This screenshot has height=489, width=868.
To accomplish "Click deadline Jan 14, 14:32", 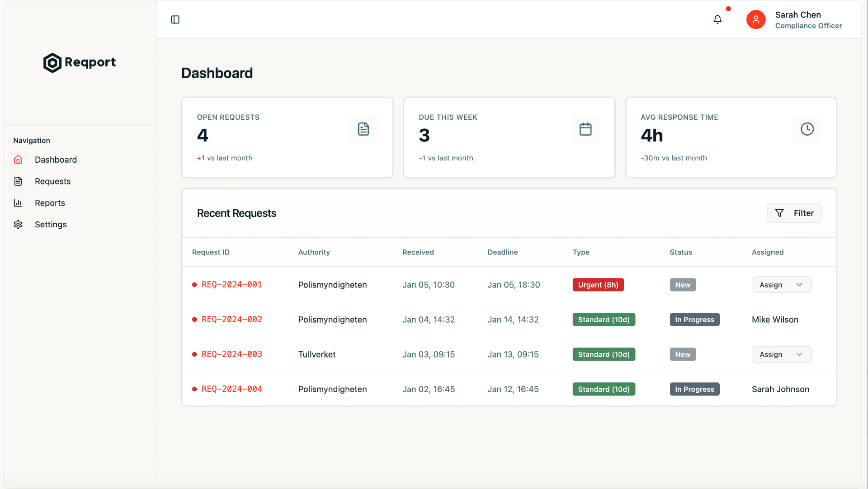I will click(513, 320).
